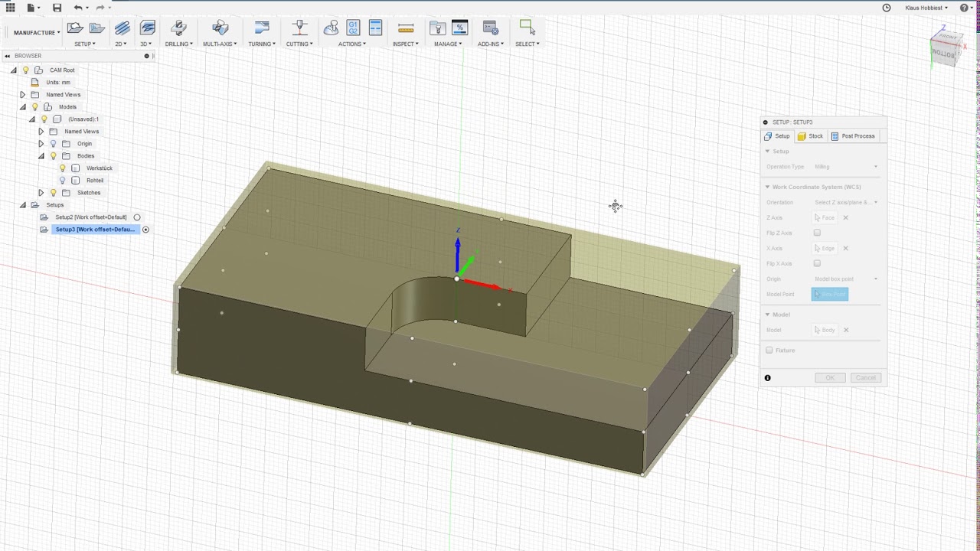Enable the Fixture checkbox
Screen dimensions: 980x551
769,350
